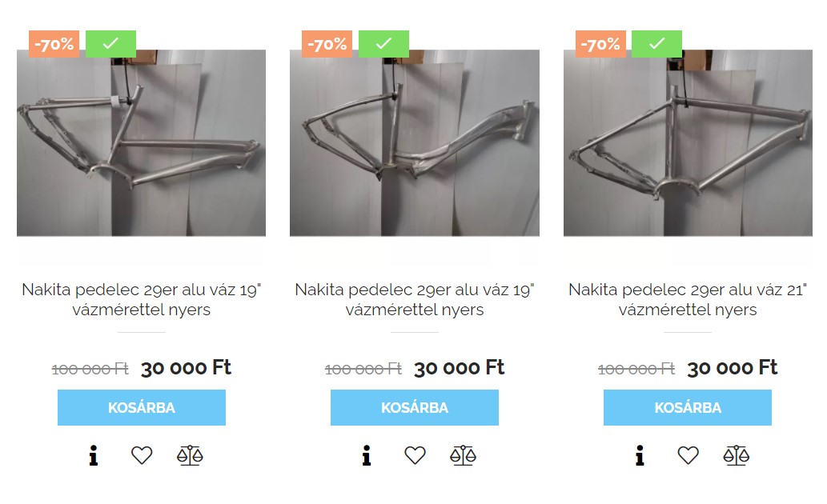
Task: Click the first frame product photo
Action: click(142, 143)
